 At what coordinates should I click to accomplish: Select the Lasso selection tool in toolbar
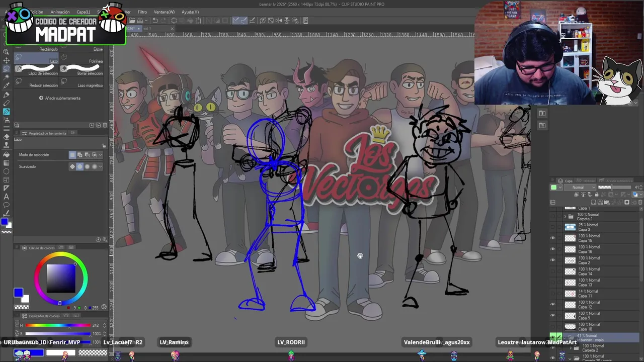(x=7, y=68)
